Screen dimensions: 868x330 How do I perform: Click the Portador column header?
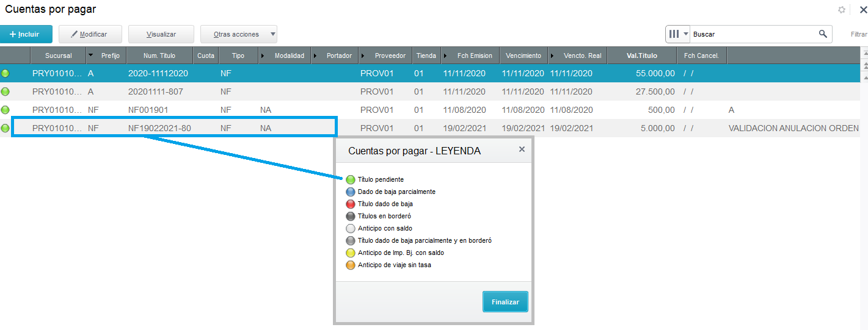[x=335, y=56]
